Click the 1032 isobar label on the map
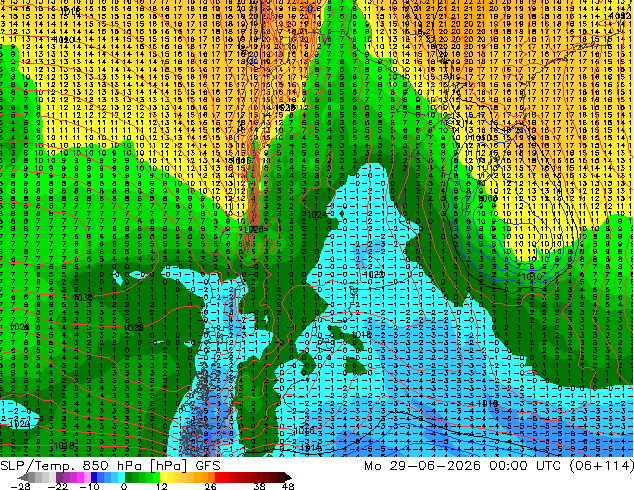634x490 pixels. coord(84,298)
